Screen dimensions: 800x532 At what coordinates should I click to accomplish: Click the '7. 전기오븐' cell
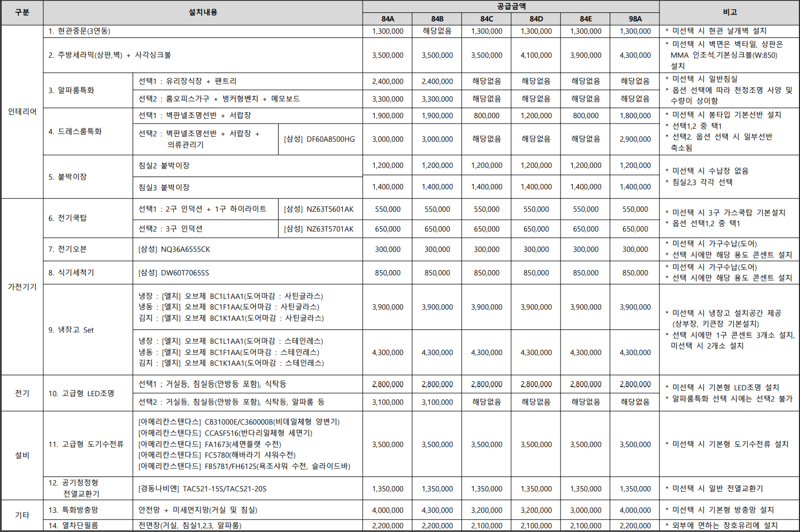click(88, 249)
